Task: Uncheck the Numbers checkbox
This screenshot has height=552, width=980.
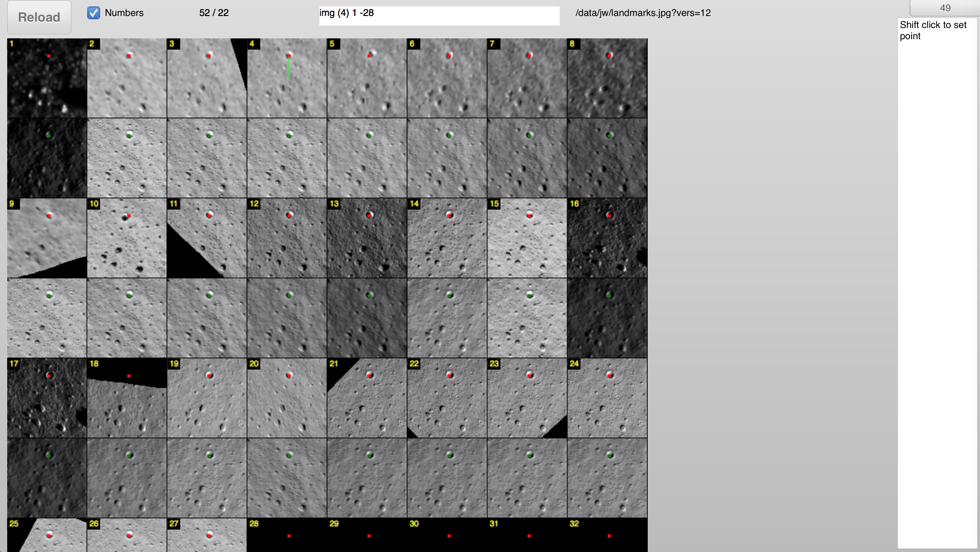Action: point(94,13)
